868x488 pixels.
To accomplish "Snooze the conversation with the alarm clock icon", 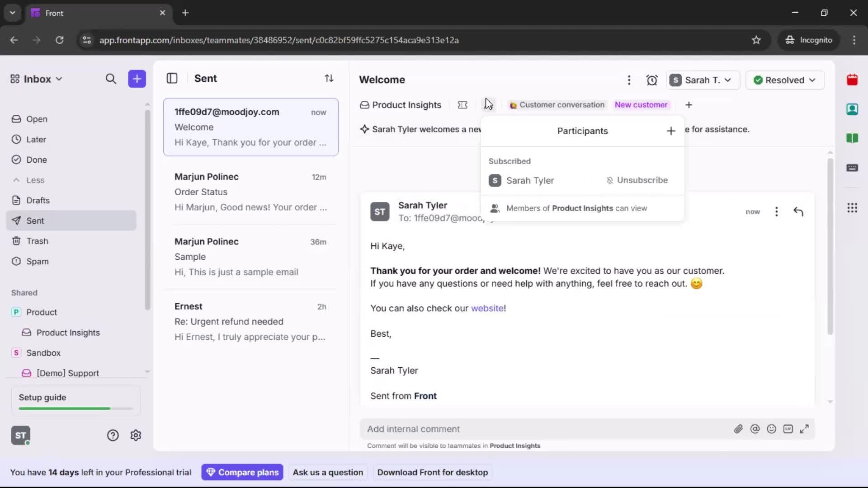I will click(x=652, y=80).
